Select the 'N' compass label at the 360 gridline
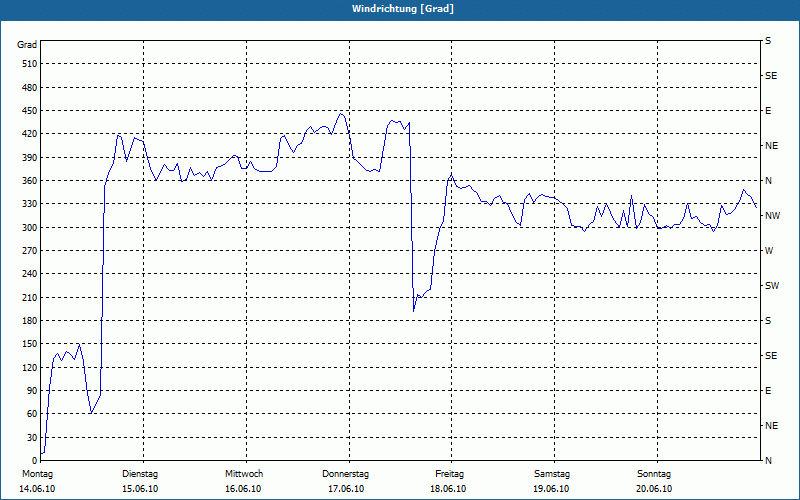The height and width of the screenshot is (500, 800). 768,181
